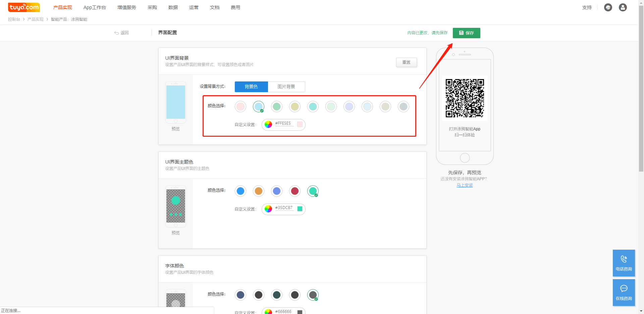The height and width of the screenshot is (314, 644).
Task: Select the blue theme color option
Action: [x=240, y=191]
